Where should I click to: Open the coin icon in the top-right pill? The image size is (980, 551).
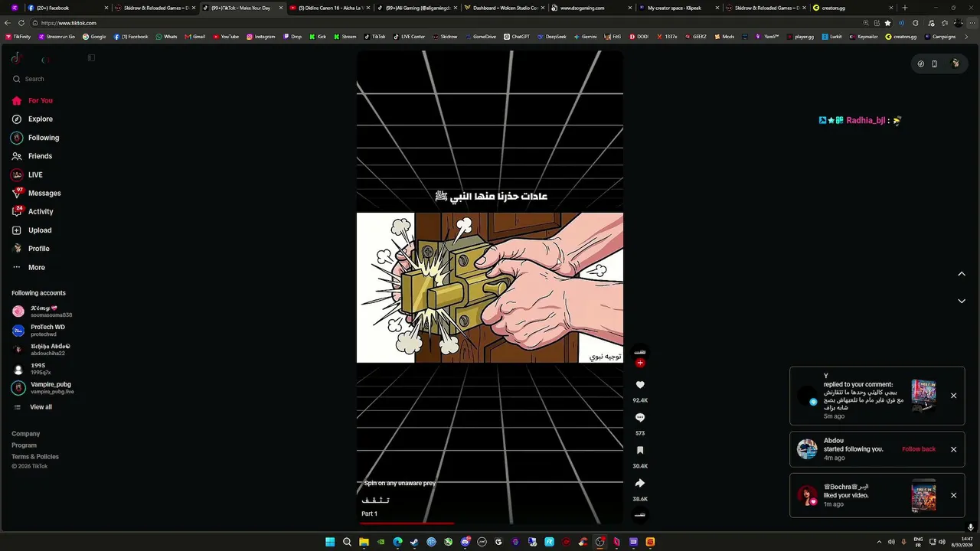coord(920,64)
